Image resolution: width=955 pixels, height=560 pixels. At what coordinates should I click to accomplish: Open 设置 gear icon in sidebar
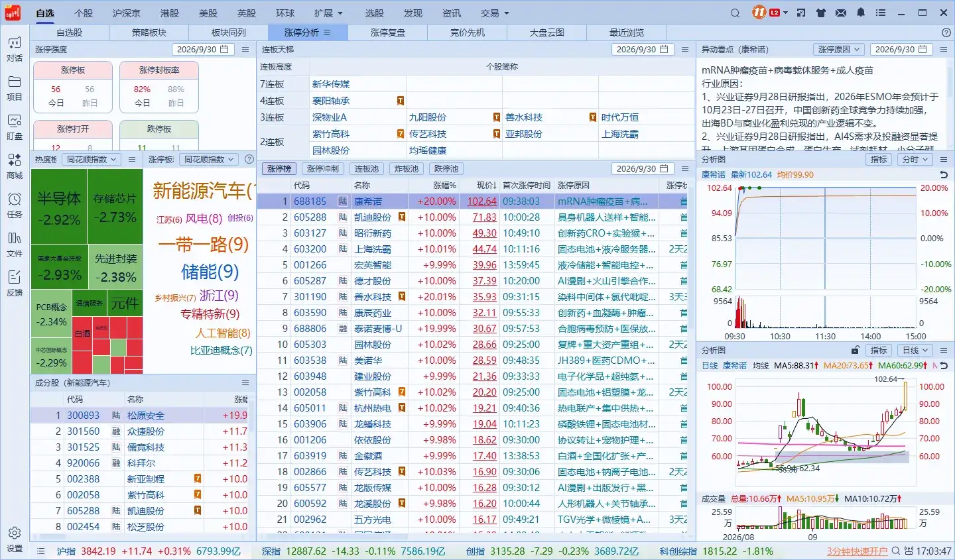pos(15,539)
